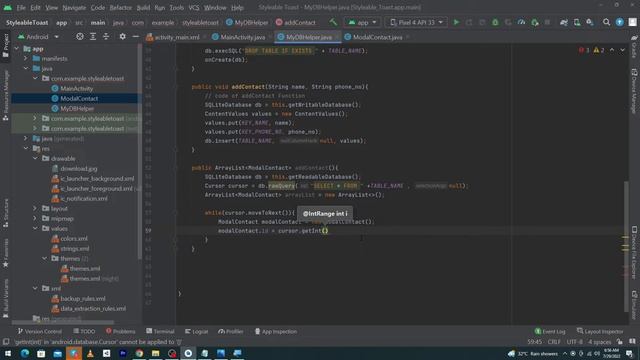The height and width of the screenshot is (360, 640).
Task: Open the Event Log
Action: click(x=550, y=331)
